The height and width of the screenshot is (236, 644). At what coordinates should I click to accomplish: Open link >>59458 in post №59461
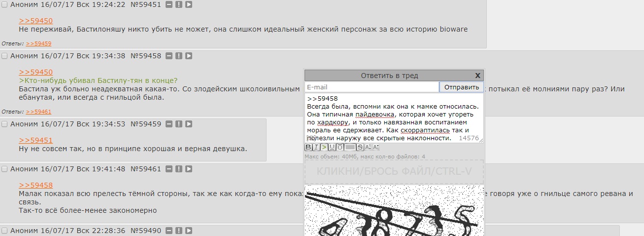pos(36,185)
